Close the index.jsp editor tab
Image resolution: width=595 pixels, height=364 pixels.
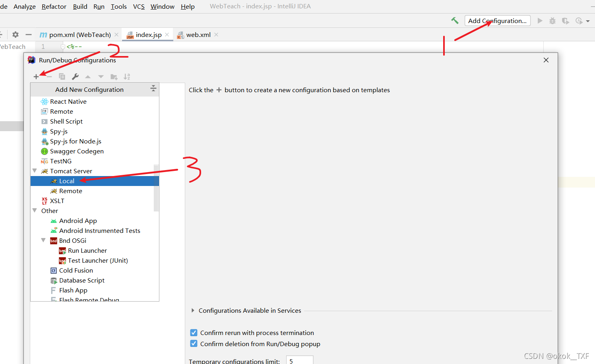coord(167,35)
